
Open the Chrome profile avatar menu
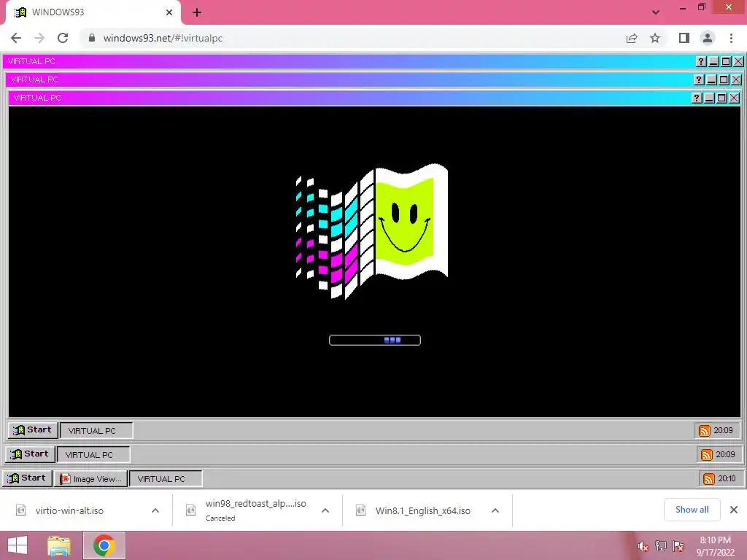pyautogui.click(x=708, y=38)
